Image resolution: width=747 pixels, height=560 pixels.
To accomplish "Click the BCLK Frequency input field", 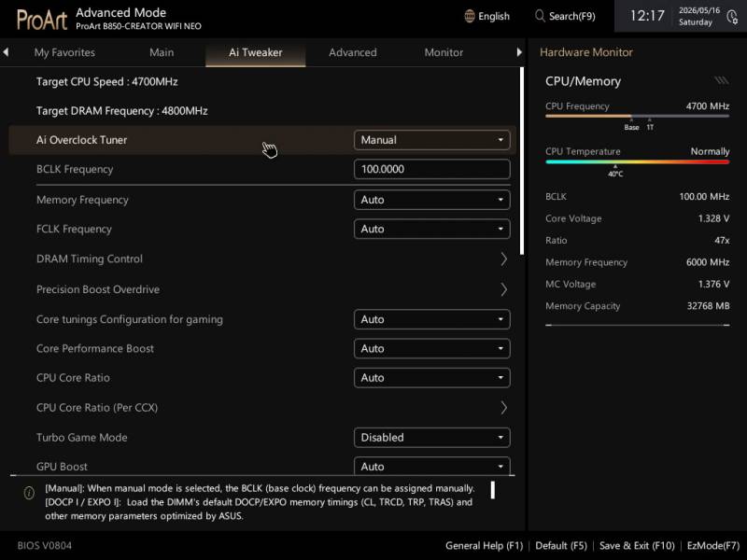I will tap(431, 169).
